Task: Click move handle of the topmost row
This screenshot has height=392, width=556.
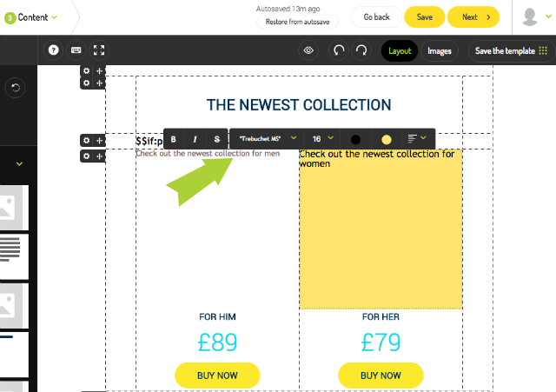Action: click(99, 71)
